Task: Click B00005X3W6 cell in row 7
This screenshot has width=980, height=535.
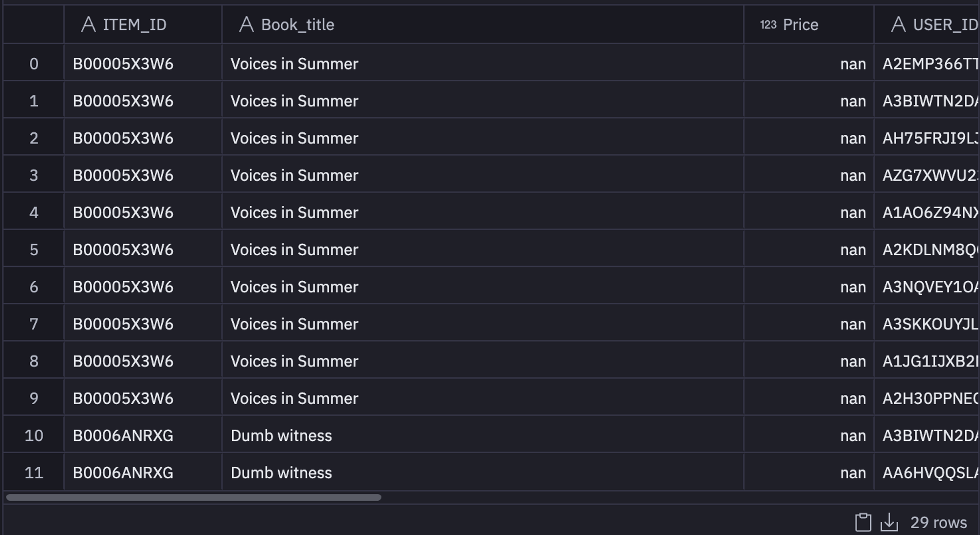Action: (x=123, y=324)
